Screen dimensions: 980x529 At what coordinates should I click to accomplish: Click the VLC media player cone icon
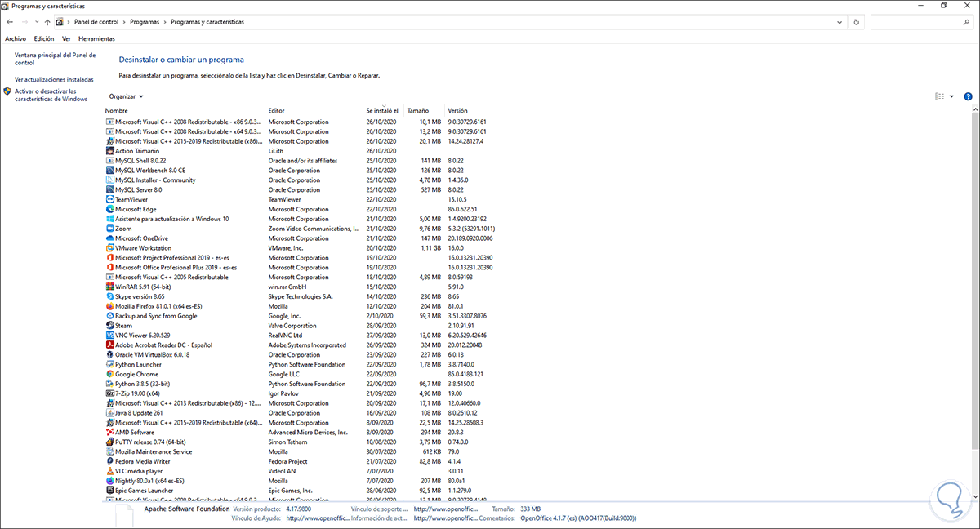pyautogui.click(x=109, y=471)
